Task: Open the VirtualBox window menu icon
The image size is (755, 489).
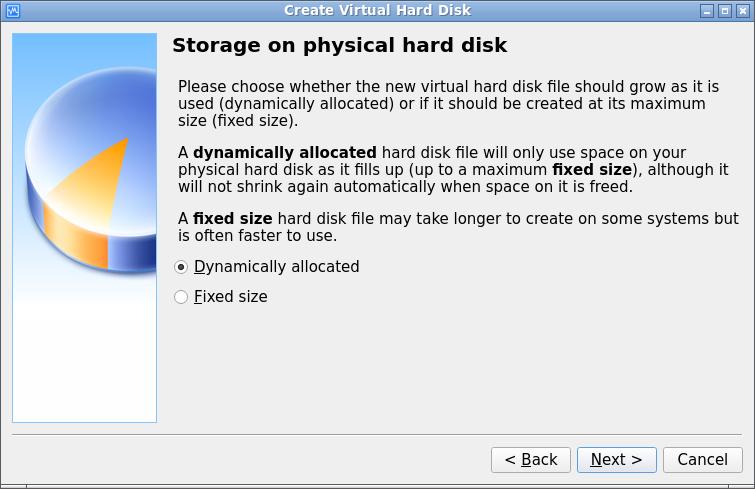Action: [13, 11]
